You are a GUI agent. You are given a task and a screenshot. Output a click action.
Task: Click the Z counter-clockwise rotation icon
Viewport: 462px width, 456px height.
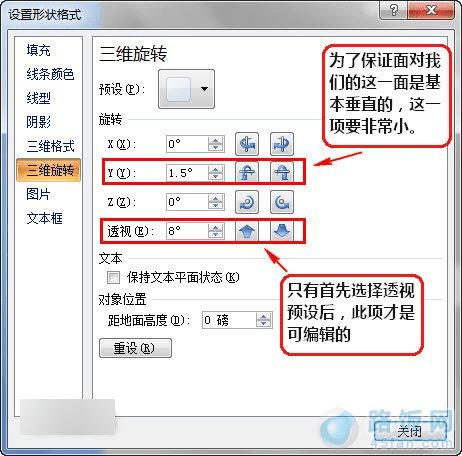[282, 202]
